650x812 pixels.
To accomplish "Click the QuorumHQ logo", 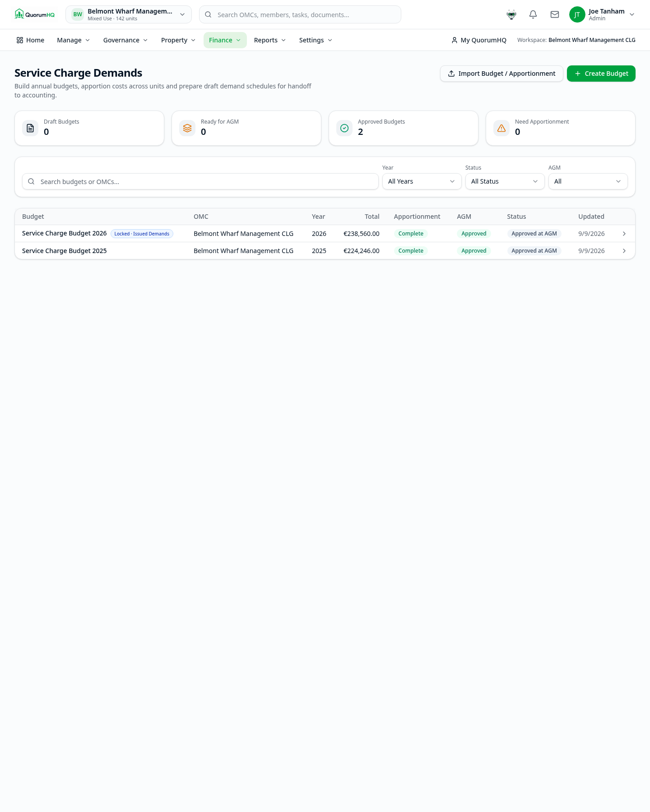I will point(35,14).
